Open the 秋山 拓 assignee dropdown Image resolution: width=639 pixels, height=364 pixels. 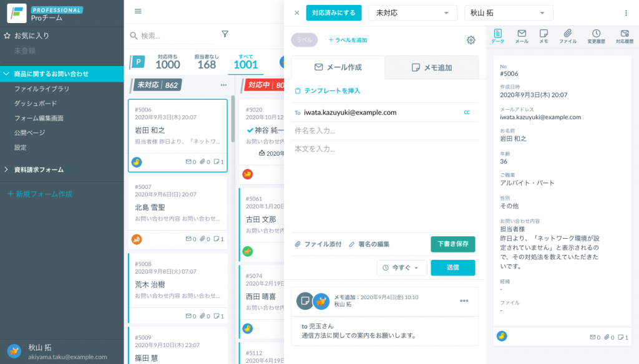tap(509, 13)
